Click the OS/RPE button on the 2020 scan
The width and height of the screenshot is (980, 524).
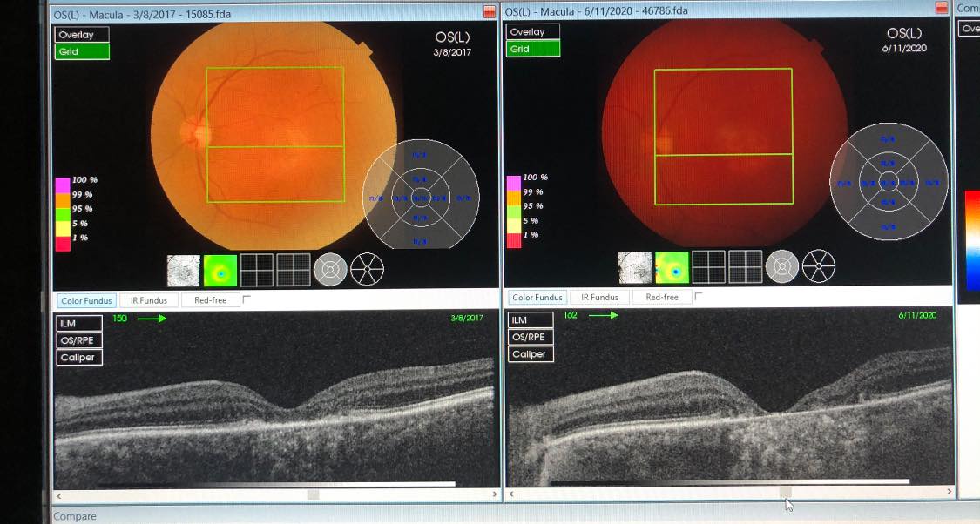(x=531, y=338)
